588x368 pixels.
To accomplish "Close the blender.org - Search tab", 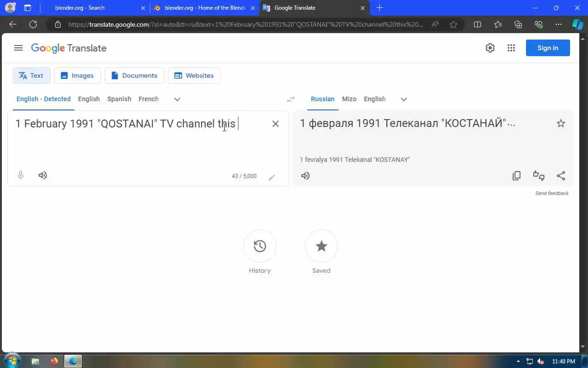I will tap(143, 8).
